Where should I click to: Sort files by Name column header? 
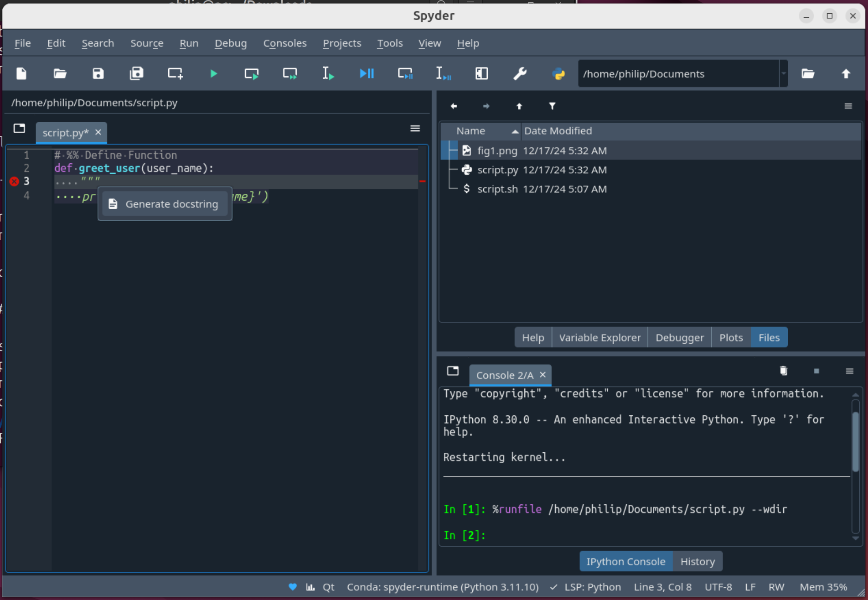coord(481,131)
